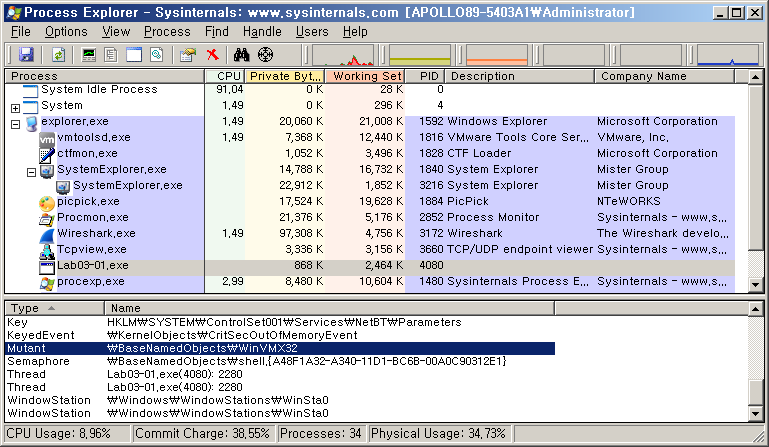Open System Information graph icon
Screen dimensions: 769x447
click(90, 54)
